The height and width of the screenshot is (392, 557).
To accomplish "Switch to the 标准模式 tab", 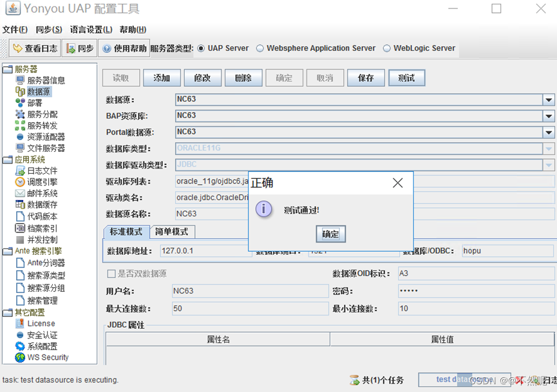I will [126, 232].
